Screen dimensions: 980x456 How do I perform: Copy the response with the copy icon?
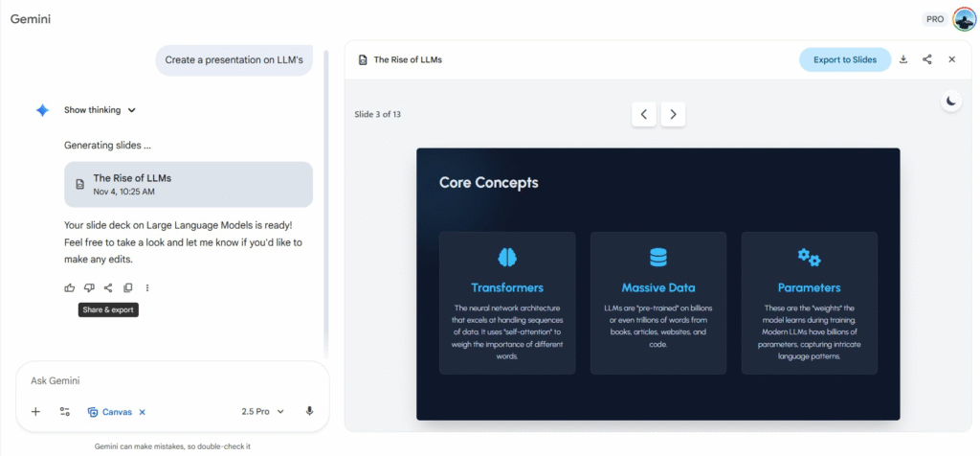pyautogui.click(x=128, y=287)
